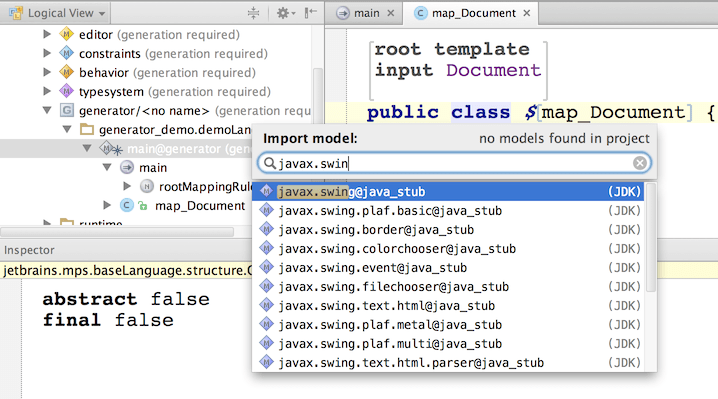This screenshot has width=718, height=399.
Task: Click the scroll-from-source icon in project toolbar
Action: tap(253, 13)
